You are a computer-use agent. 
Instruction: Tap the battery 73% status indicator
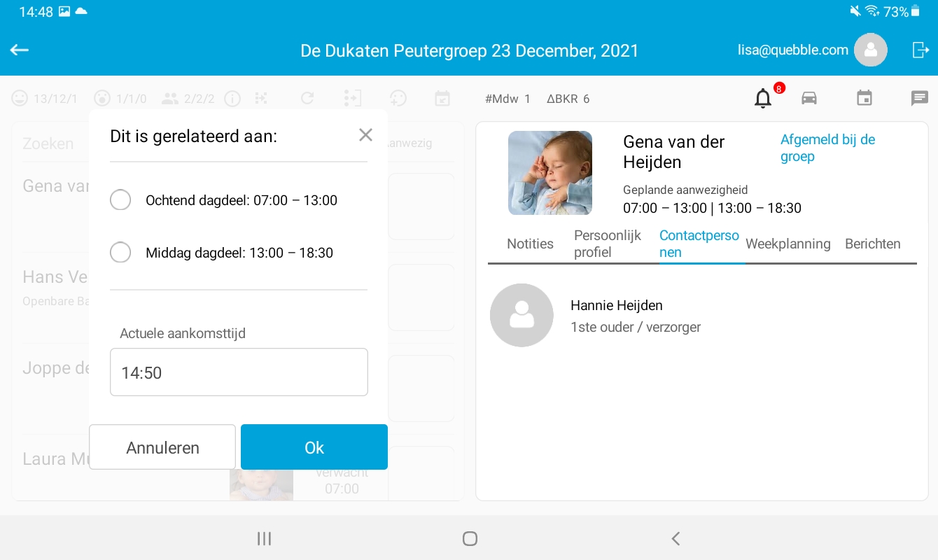[x=902, y=11]
